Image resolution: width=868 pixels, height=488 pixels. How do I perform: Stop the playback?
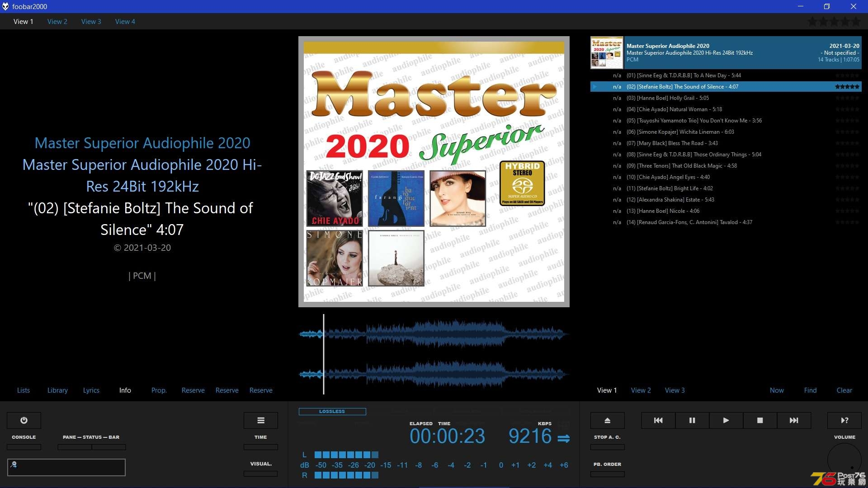click(760, 420)
